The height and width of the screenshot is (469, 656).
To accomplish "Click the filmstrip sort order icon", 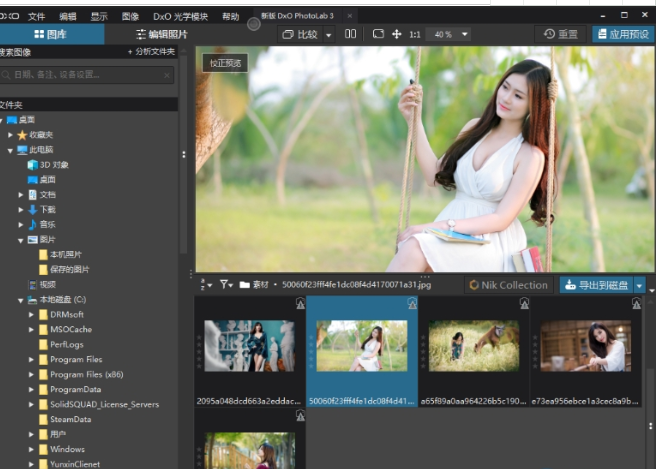I will [205, 285].
